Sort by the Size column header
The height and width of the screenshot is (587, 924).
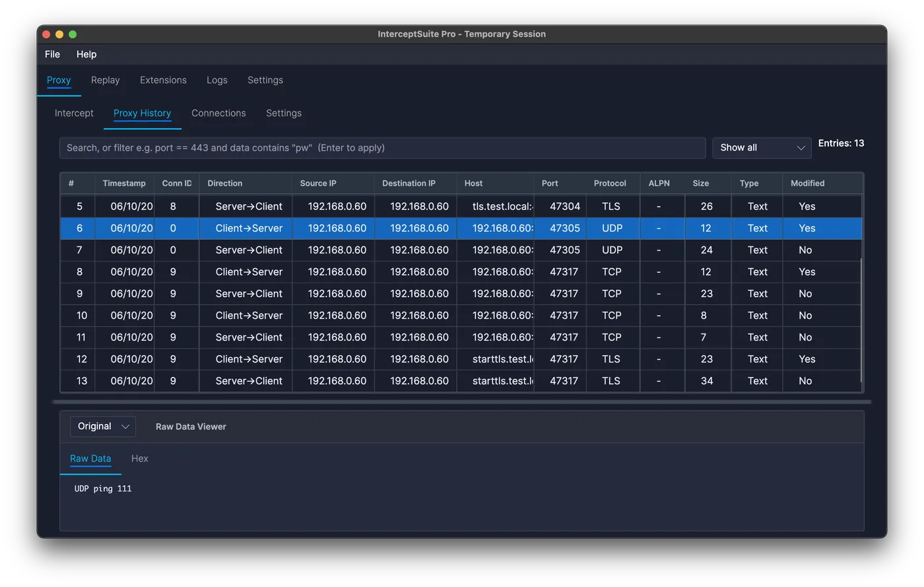tap(708, 184)
